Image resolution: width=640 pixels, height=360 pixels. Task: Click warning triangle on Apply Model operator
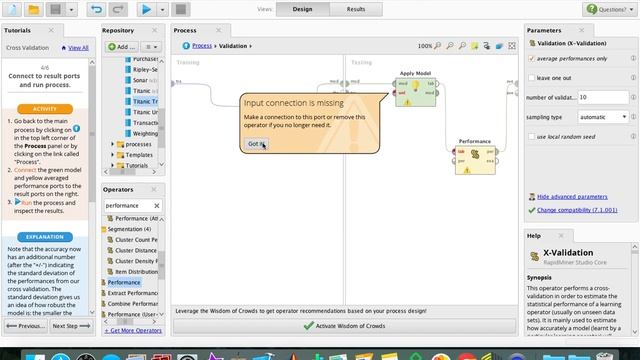[407, 102]
